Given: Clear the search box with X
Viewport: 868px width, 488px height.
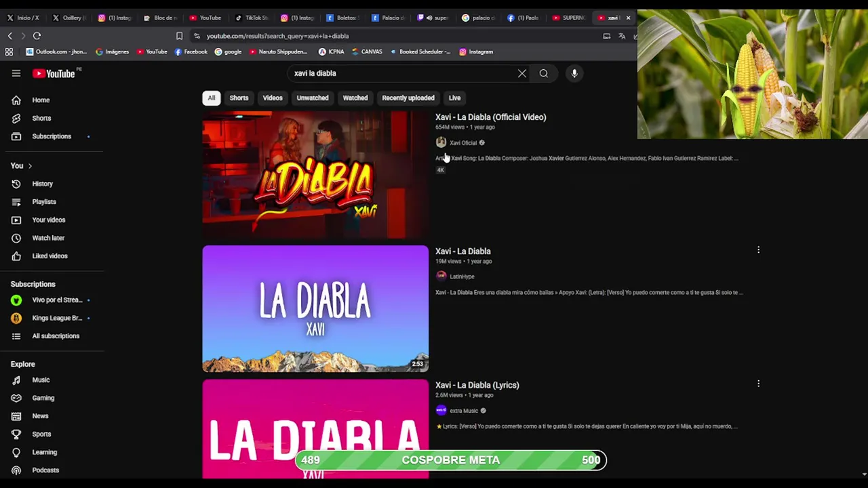Looking at the screenshot, I should [522, 73].
